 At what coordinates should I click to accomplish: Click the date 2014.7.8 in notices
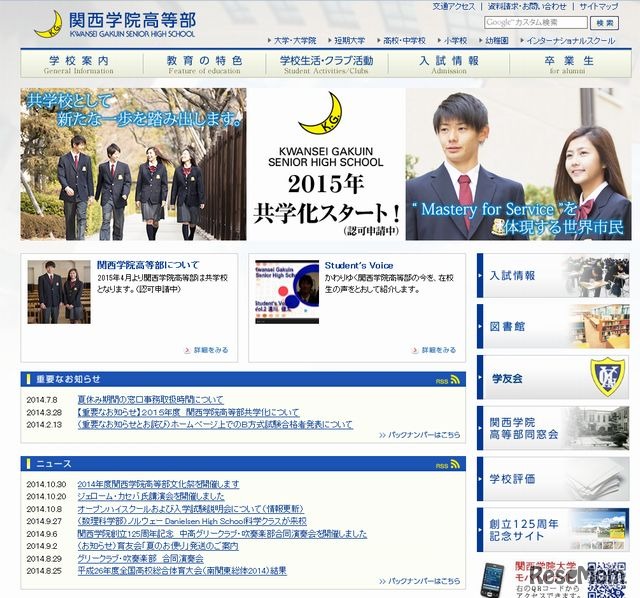42,400
